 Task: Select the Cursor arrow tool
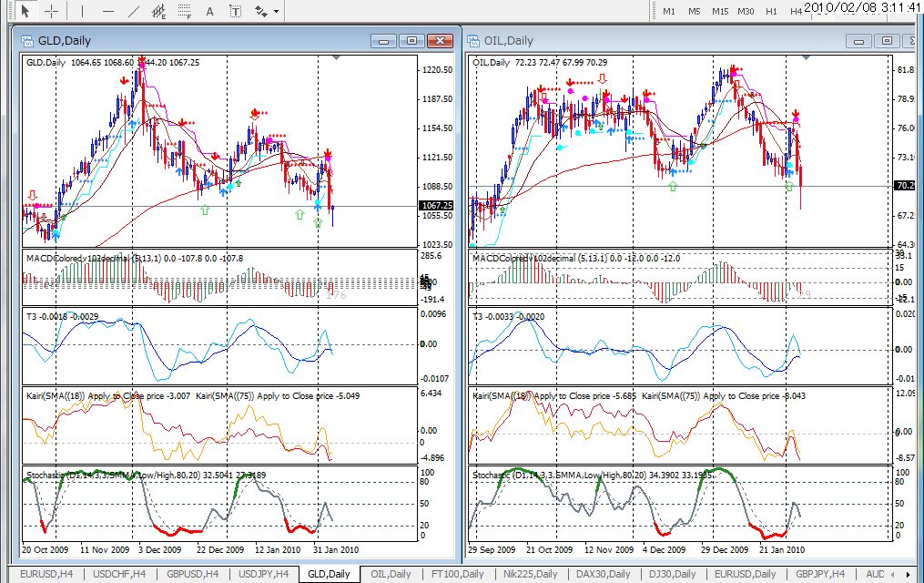point(25,11)
